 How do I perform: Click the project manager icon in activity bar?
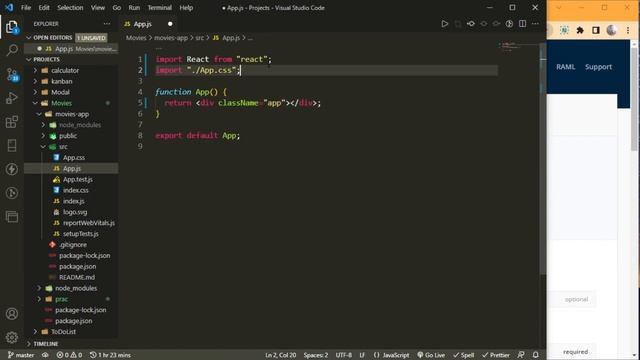coord(12,216)
